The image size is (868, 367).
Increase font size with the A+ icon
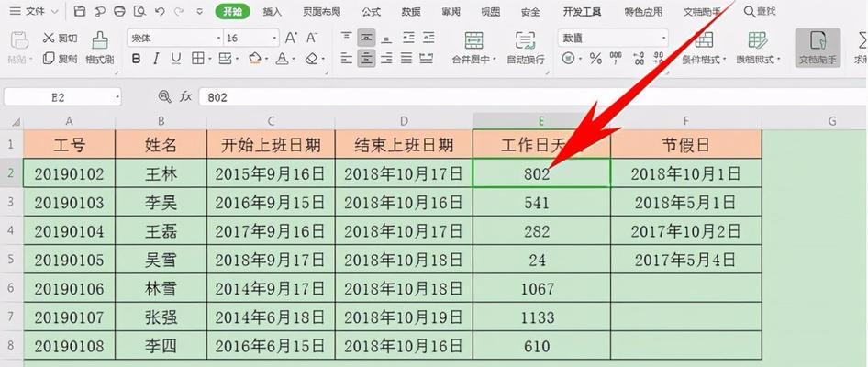(291, 38)
